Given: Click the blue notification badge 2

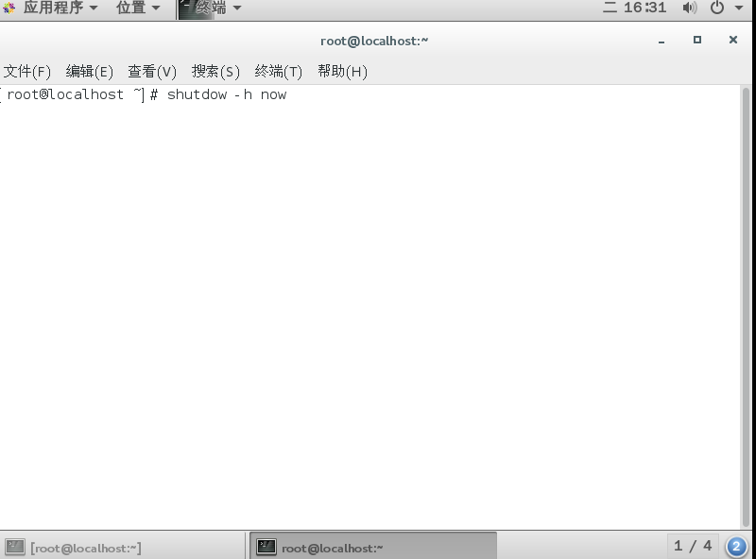Looking at the screenshot, I should pyautogui.click(x=736, y=547).
